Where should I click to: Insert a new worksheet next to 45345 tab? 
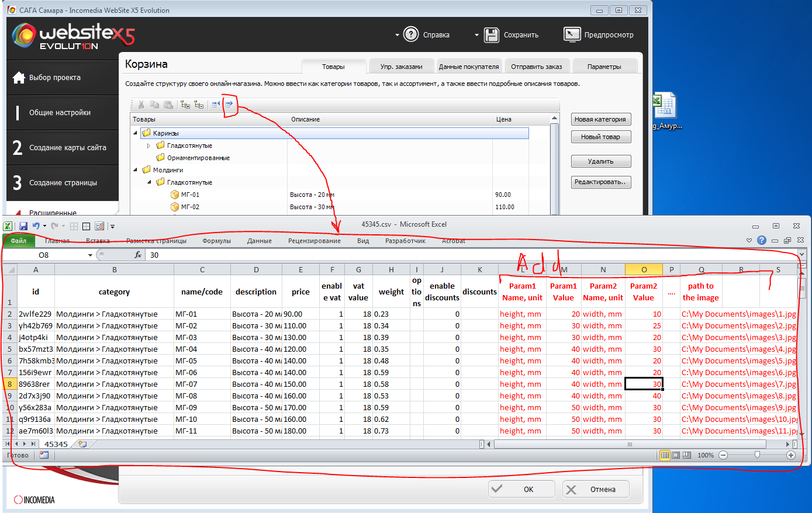82,444
